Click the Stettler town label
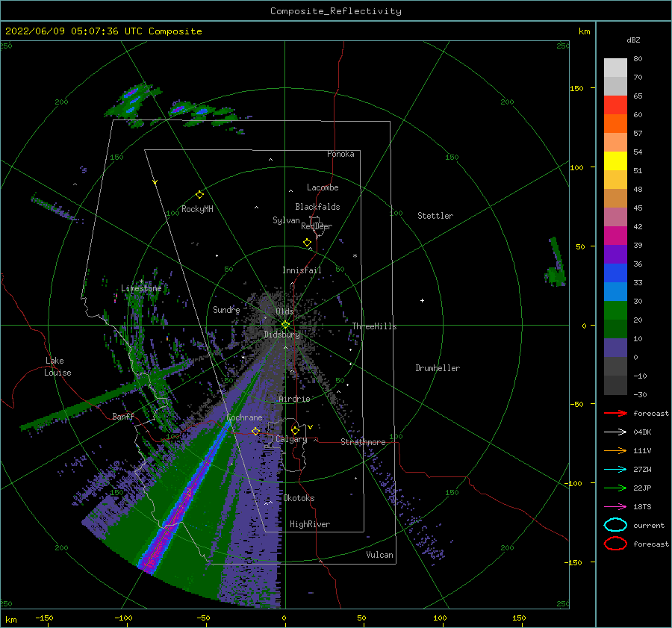Image resolution: width=672 pixels, height=628 pixels. (435, 216)
